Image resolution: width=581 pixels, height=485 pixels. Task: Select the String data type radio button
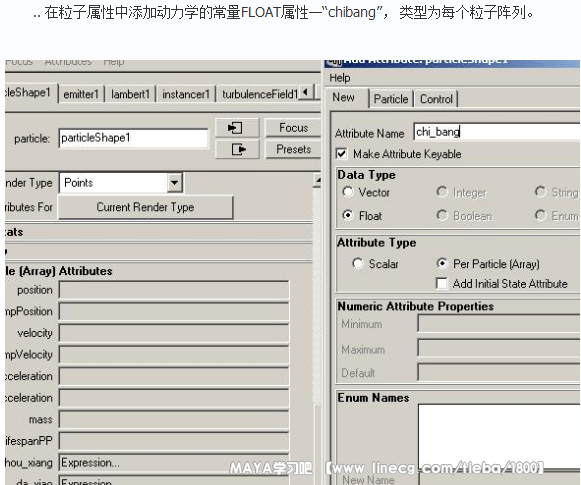[540, 192]
